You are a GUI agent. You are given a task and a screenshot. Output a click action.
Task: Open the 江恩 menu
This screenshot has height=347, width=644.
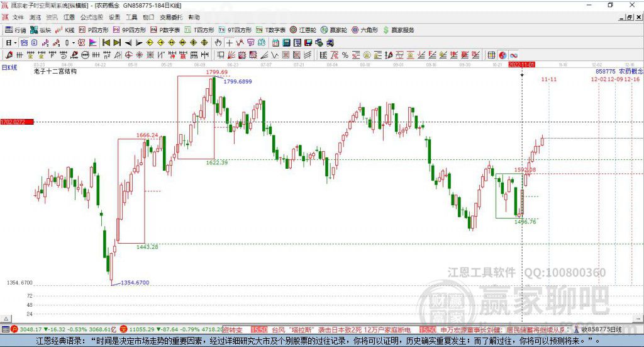point(69,17)
